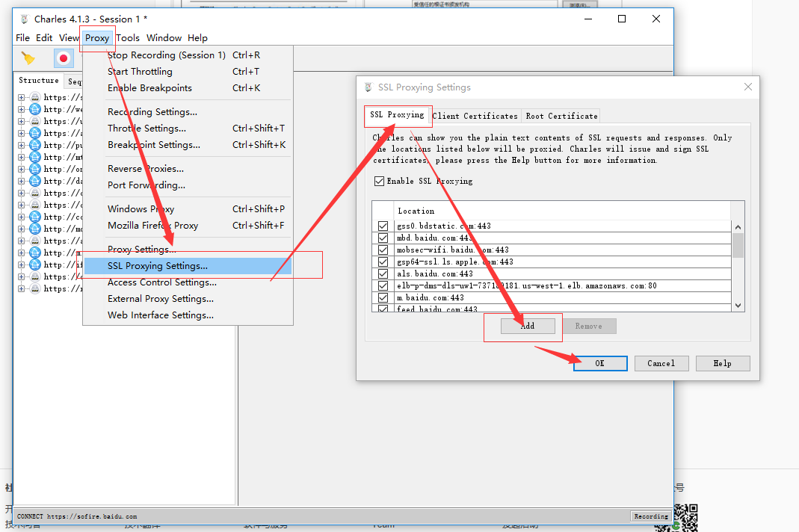Click the icon in the SSL Proxying Settings title
799x532 pixels.
pyautogui.click(x=368, y=87)
